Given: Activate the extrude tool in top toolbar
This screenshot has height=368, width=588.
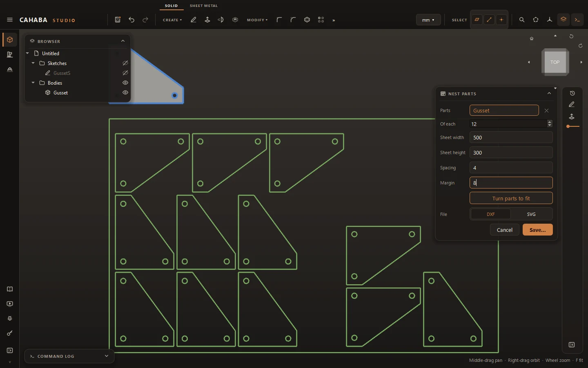Looking at the screenshot, I should tap(207, 20).
